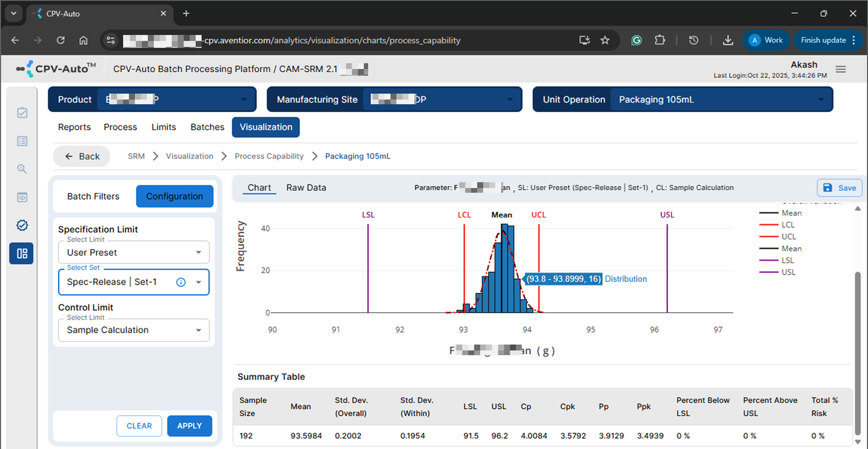The image size is (868, 449).
Task: Open the hamburger menu near Akash
Action: (x=841, y=69)
